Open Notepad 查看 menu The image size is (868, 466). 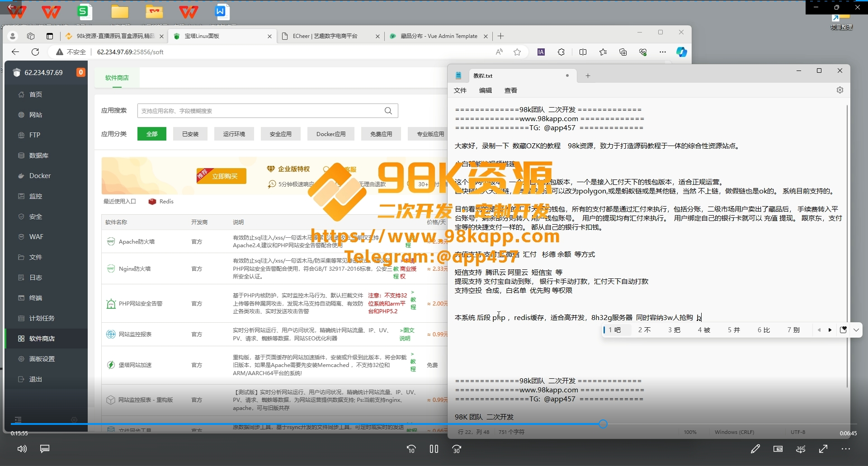tap(511, 90)
